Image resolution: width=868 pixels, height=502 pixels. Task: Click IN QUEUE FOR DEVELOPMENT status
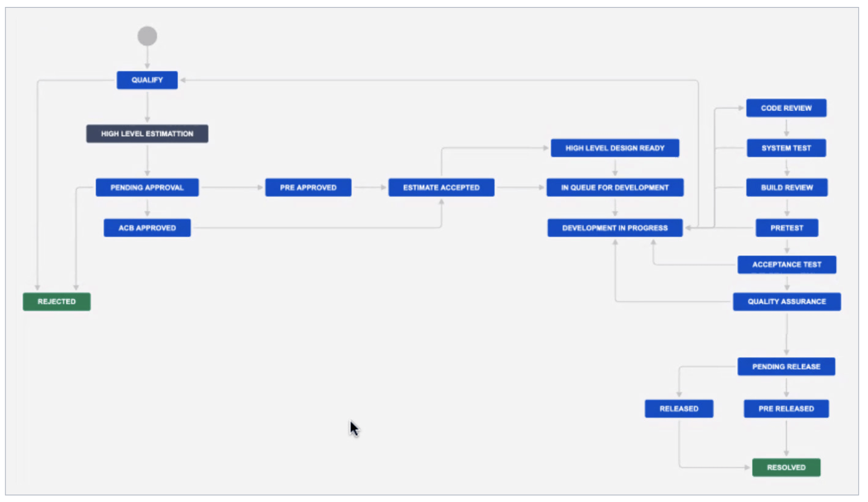[x=615, y=188]
